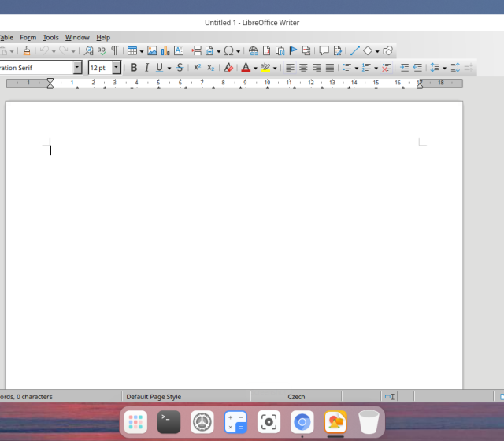Image resolution: width=504 pixels, height=441 pixels.
Task: Toggle strikethrough formatting
Action: pos(180,68)
